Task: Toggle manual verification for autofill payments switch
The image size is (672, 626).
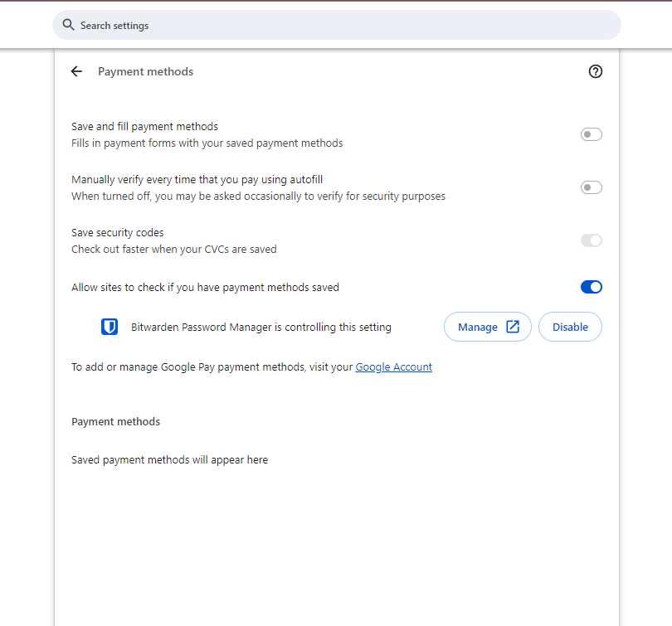Action: 592,187
